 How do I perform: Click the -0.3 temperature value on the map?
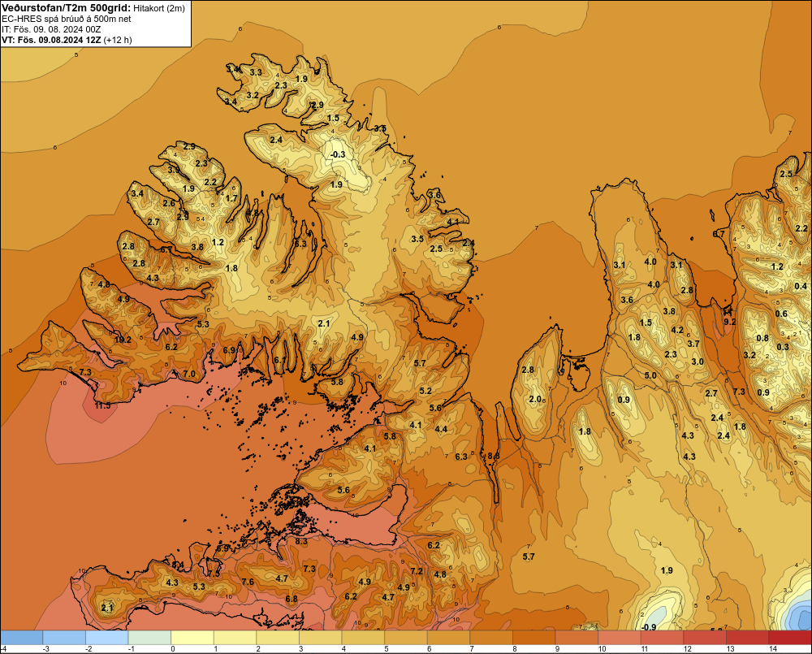coord(337,154)
